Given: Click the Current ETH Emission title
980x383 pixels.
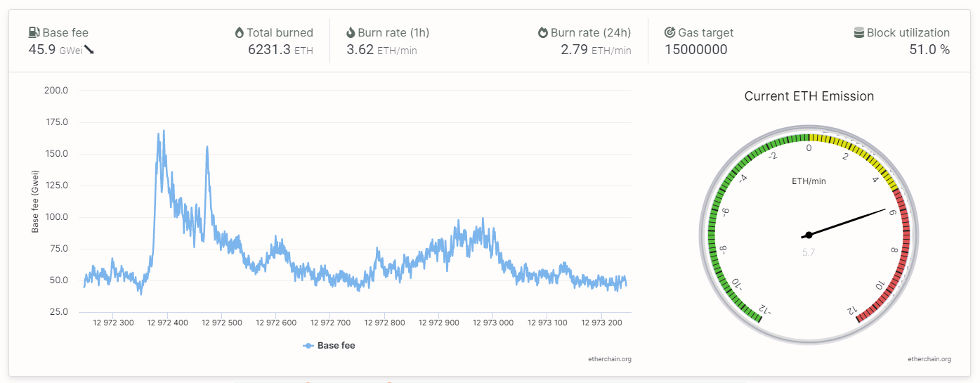Looking at the screenshot, I should point(809,96).
